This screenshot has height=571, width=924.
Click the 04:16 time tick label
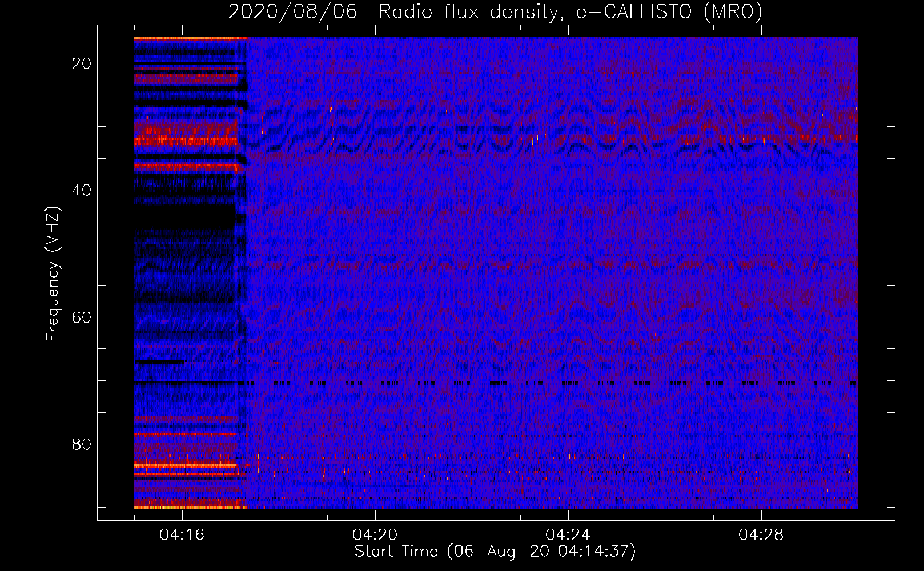coord(182,535)
